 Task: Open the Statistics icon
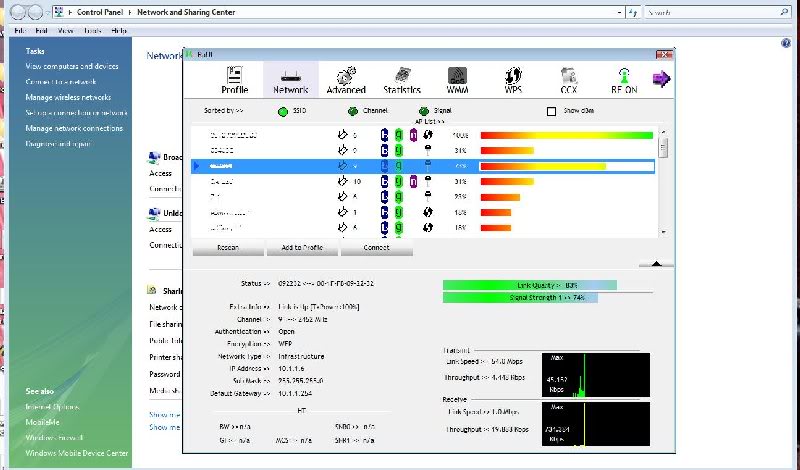click(402, 80)
